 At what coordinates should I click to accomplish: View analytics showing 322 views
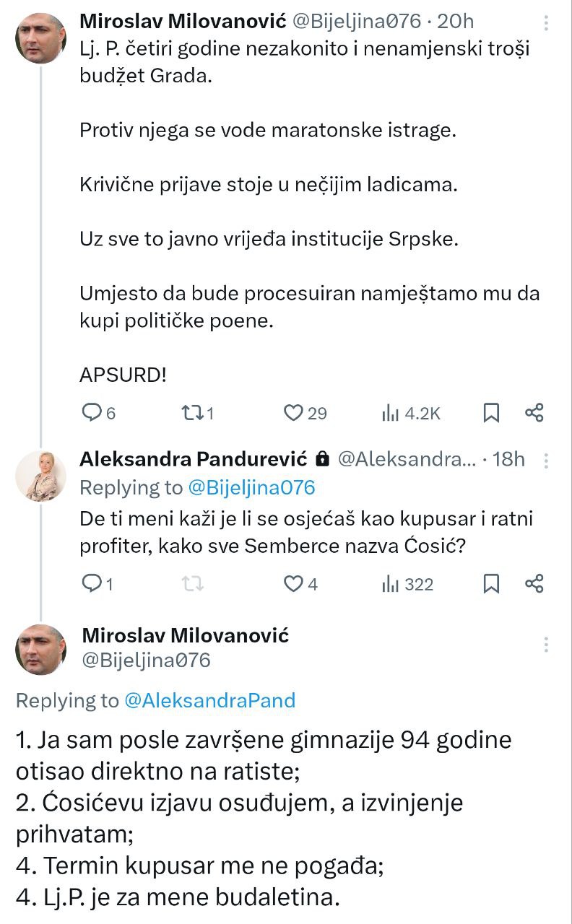click(x=391, y=583)
